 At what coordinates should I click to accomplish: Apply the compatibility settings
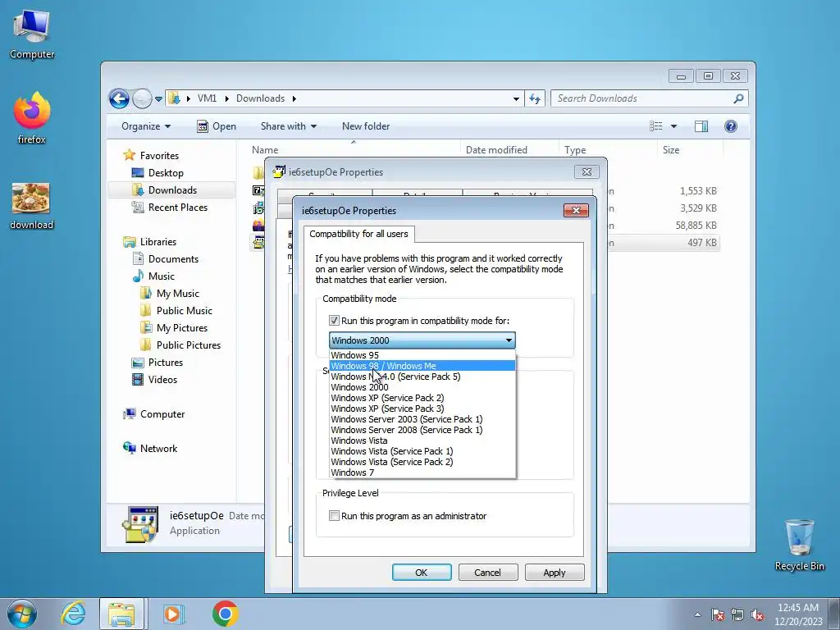coord(555,573)
